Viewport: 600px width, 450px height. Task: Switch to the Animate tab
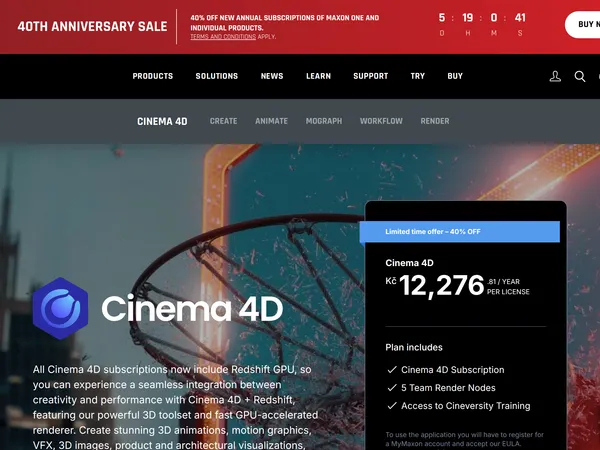coord(271,121)
